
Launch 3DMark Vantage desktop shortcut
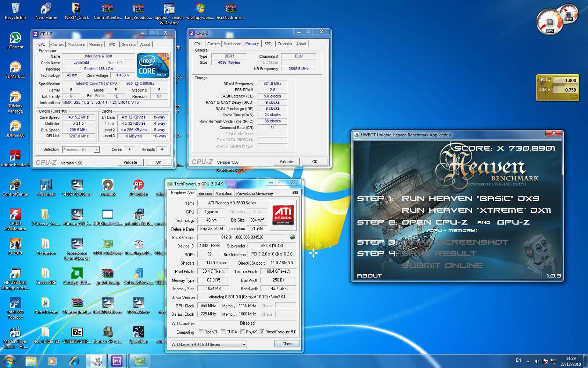pyautogui.click(x=15, y=102)
